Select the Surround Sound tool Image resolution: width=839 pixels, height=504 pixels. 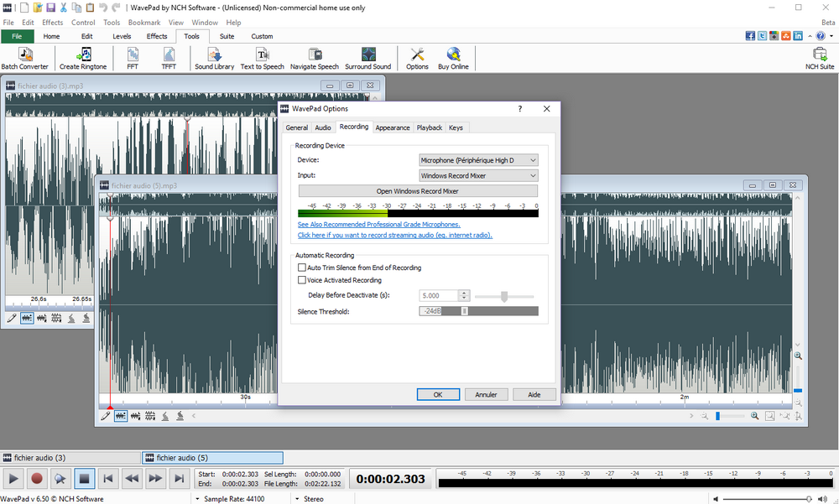368,58
